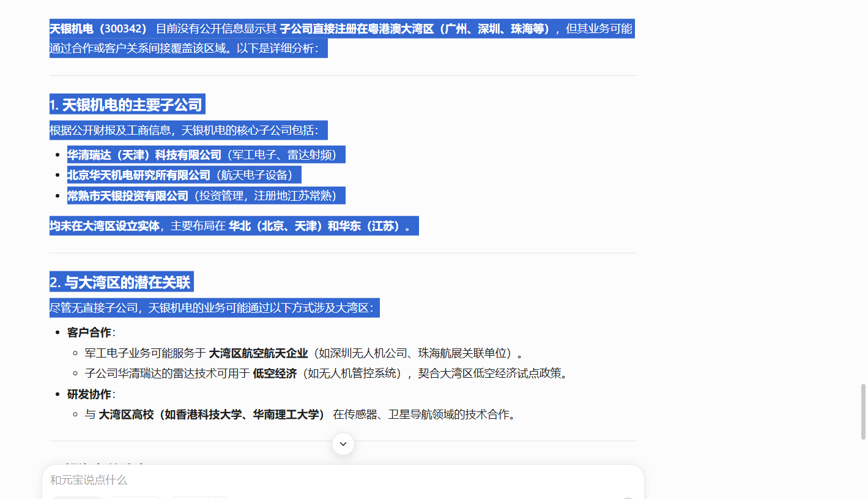Click the line '根据公开财报及工商信息'
This screenshot has width=868, height=499.
click(109, 130)
